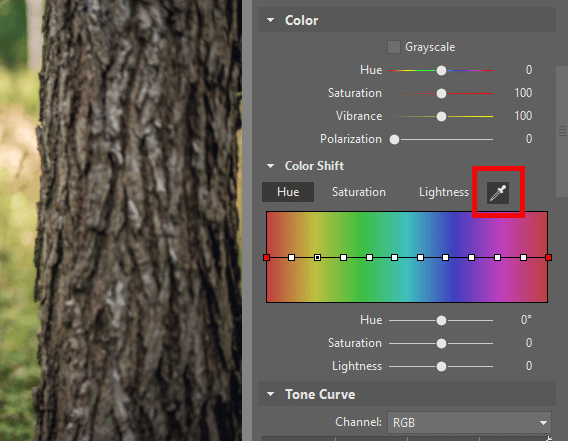Enable the Grayscale checkbox
This screenshot has width=568, height=441.
(394, 47)
